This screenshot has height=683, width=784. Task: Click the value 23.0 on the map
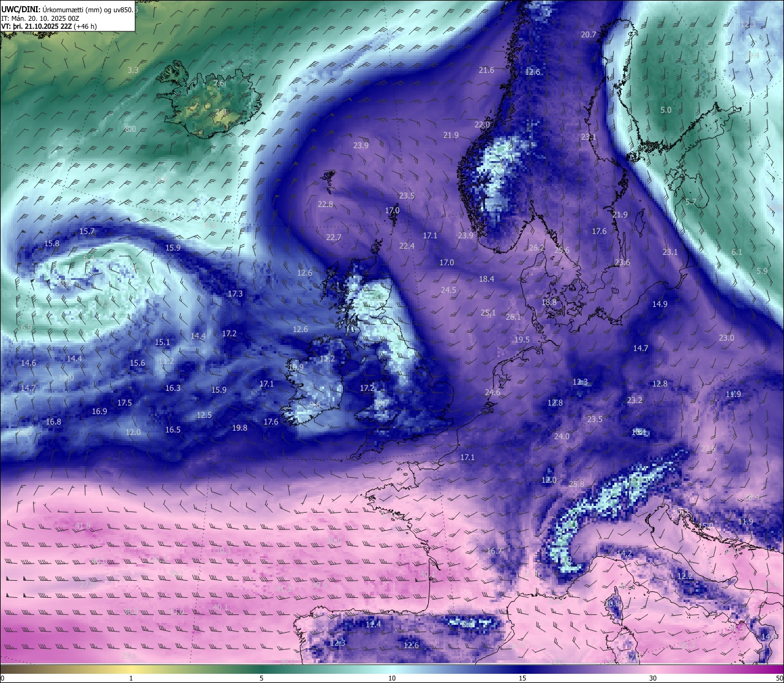(726, 338)
